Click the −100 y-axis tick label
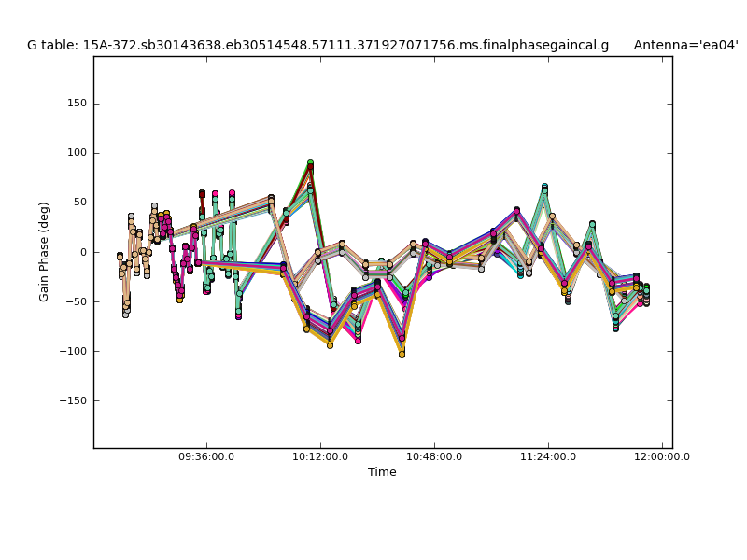This screenshot has height=560, width=747. (72, 351)
